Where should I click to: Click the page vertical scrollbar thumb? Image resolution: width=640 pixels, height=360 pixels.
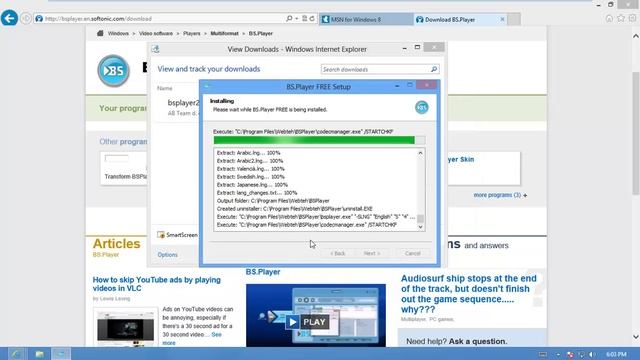pyautogui.click(x=636, y=133)
